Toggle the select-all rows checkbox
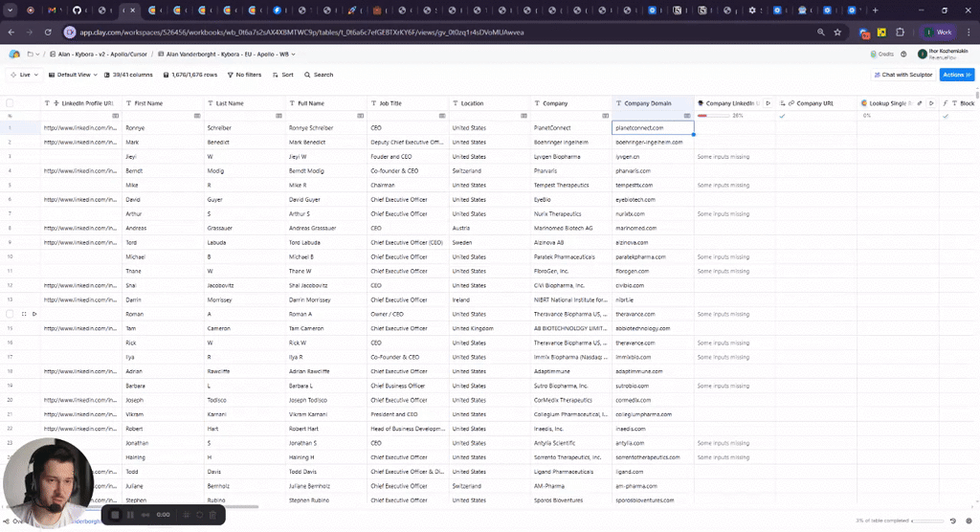Image resolution: width=980 pixels, height=532 pixels. [10, 102]
